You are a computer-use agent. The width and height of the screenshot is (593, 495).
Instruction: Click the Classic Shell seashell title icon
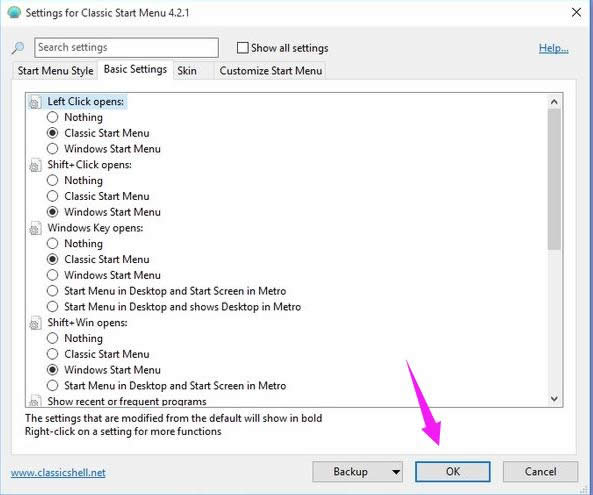tap(14, 12)
